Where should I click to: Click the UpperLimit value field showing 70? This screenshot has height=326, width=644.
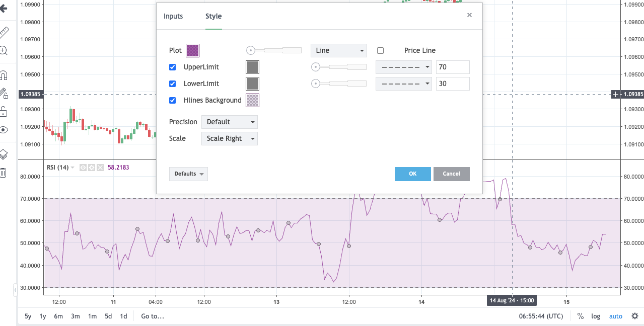[453, 67]
